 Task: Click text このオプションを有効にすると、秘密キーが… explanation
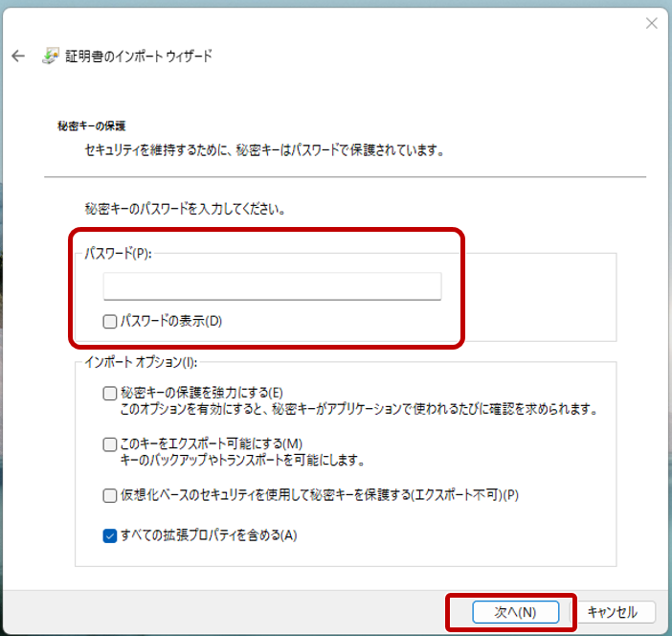(359, 409)
